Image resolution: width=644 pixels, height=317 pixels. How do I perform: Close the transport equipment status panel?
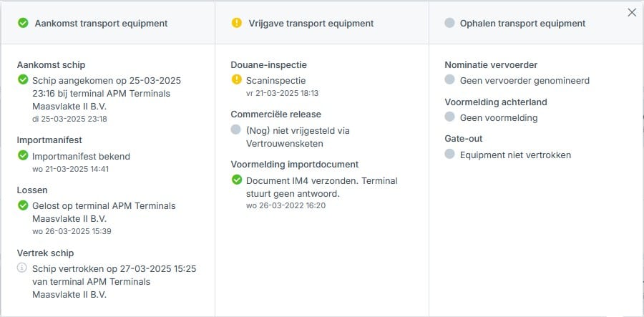(632, 12)
